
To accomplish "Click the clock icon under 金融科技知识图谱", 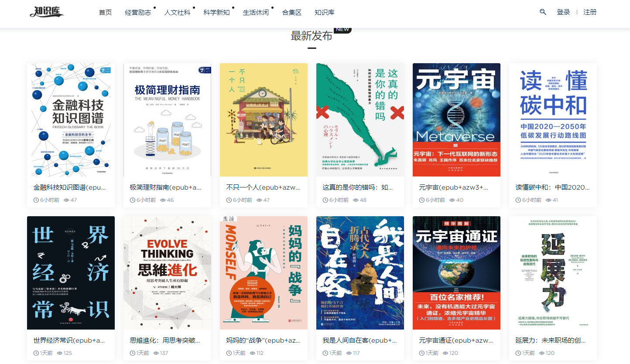I will pos(36,200).
